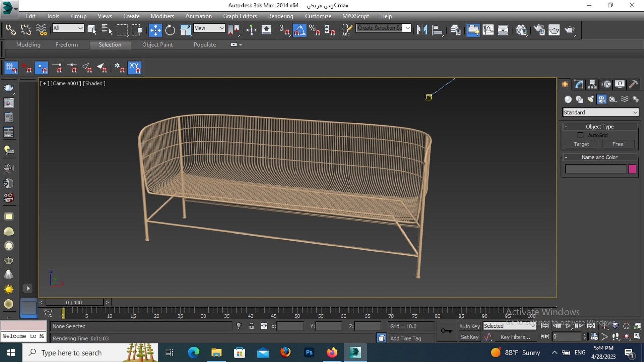Open the Motion command panel tab
Viewport: 644px width, 362px height.
(x=606, y=84)
